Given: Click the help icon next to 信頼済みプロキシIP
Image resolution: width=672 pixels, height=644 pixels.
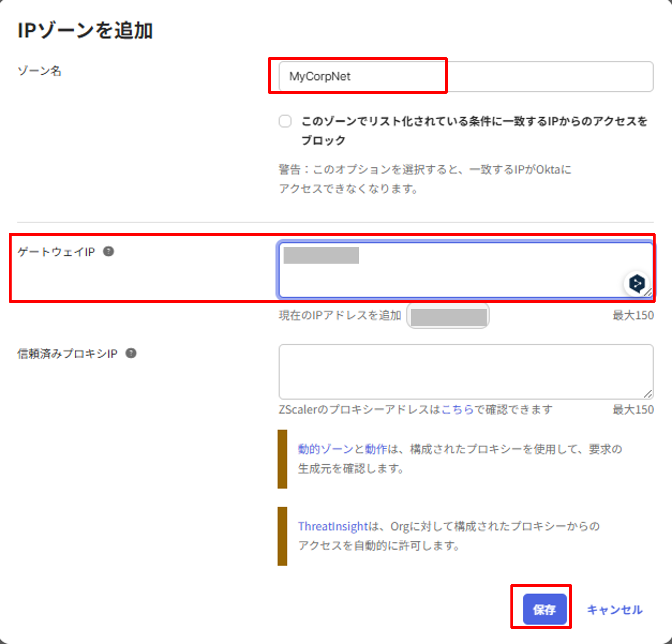Looking at the screenshot, I should coord(132,353).
